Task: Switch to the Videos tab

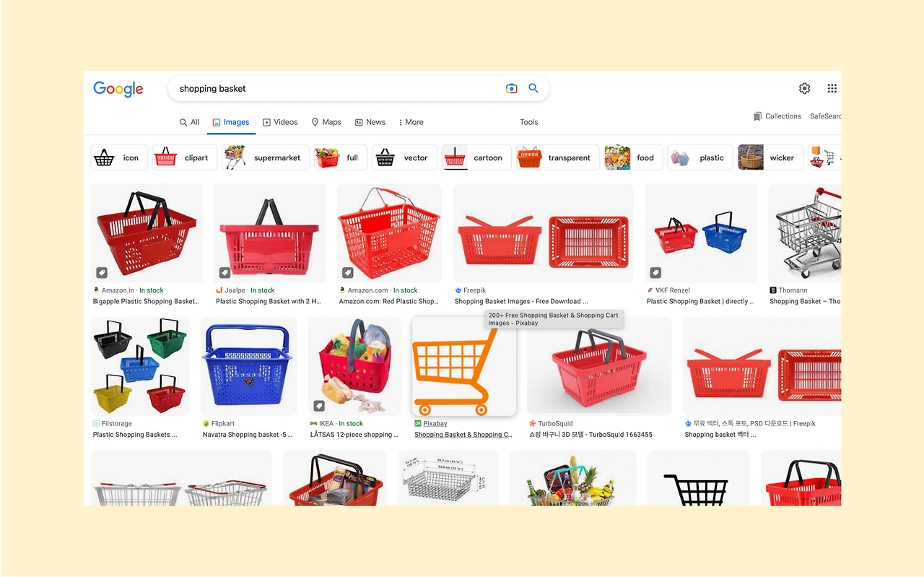Action: point(280,122)
